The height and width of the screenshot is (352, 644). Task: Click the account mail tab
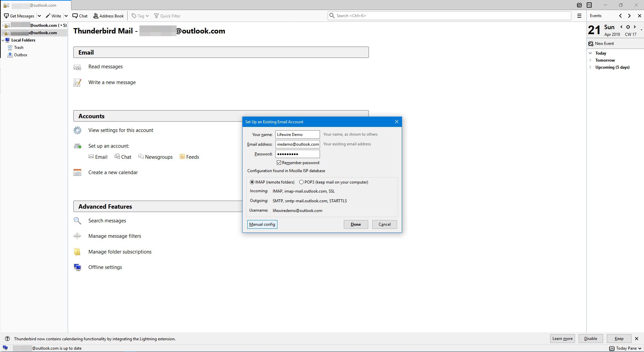[x=36, y=5]
